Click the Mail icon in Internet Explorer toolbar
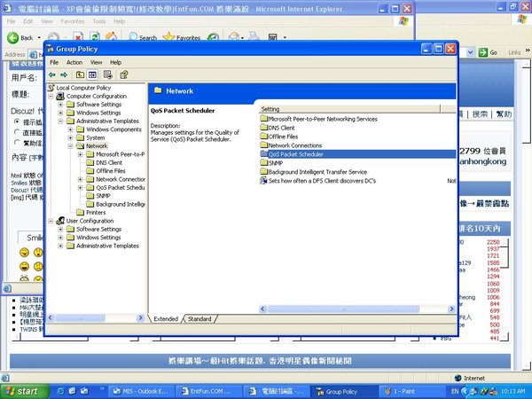Image resolution: width=532 pixels, height=399 pixels. pyautogui.click(x=234, y=37)
